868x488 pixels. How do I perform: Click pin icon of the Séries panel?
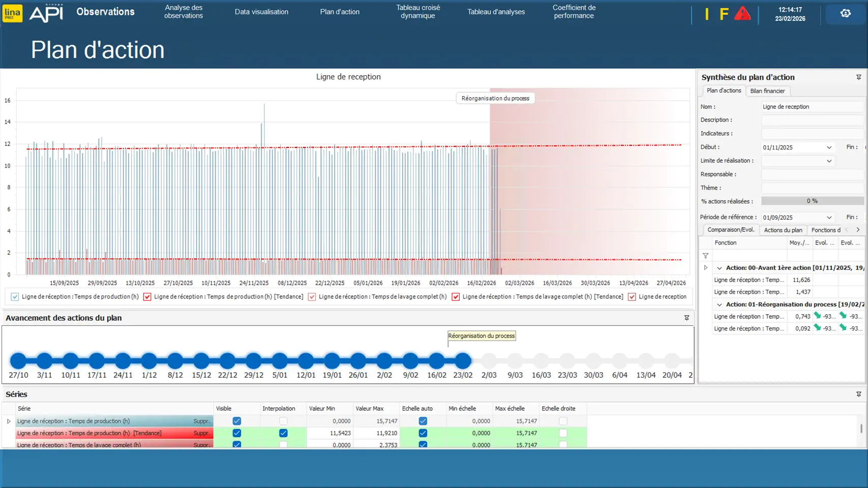[x=858, y=394]
